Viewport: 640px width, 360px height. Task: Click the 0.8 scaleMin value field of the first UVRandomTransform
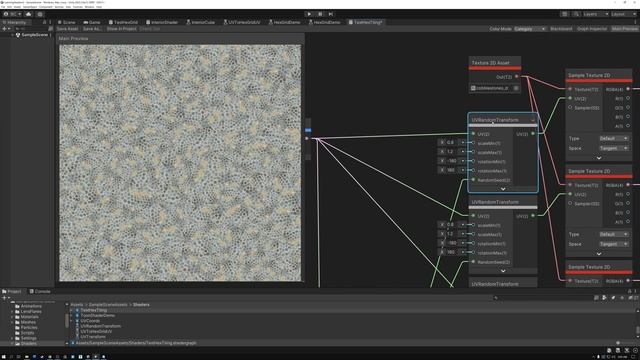[x=451, y=142]
